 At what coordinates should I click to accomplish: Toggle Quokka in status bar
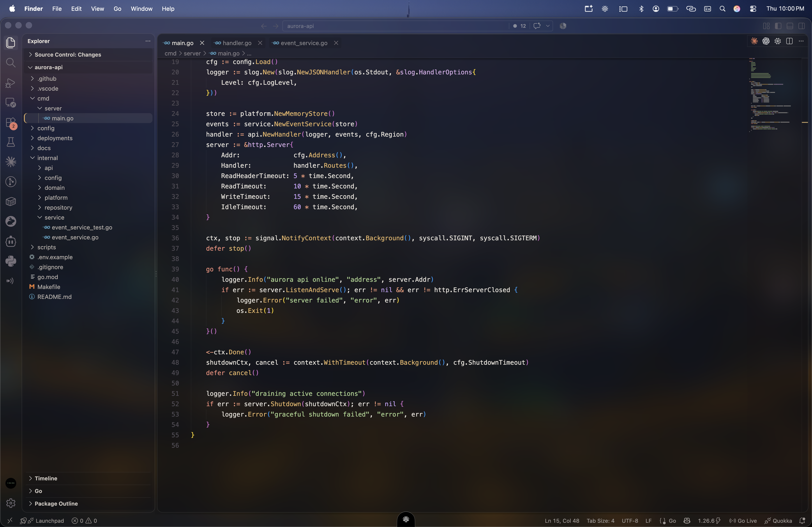(x=778, y=520)
